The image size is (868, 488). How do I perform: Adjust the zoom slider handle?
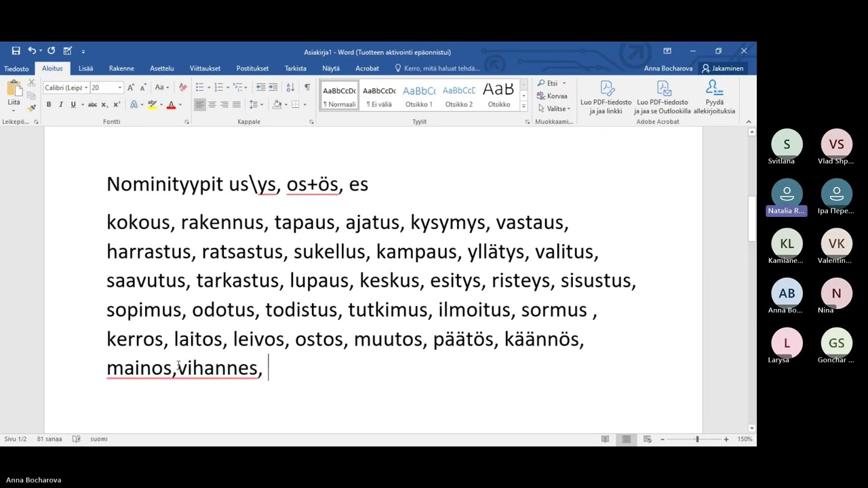click(x=697, y=439)
